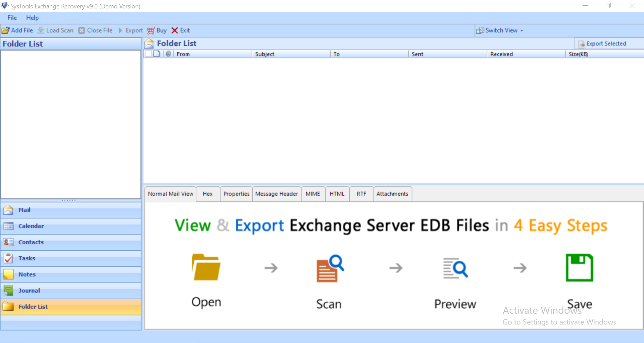Click the Preview step label text
This screenshot has width=644, height=343.
[455, 304]
